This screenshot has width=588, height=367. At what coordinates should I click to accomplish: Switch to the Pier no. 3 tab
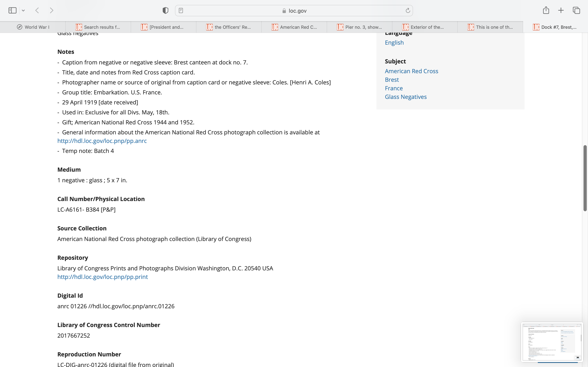click(x=359, y=27)
